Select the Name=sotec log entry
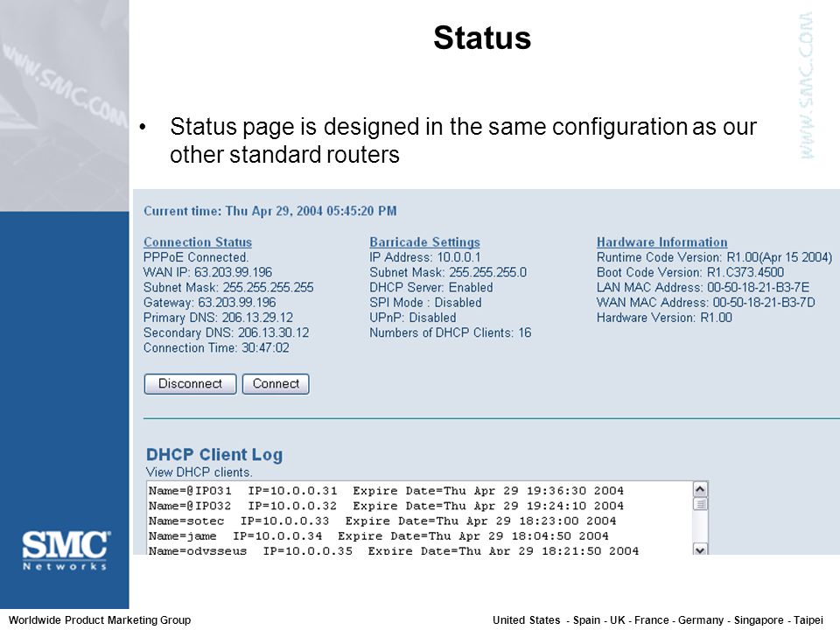 [x=382, y=521]
